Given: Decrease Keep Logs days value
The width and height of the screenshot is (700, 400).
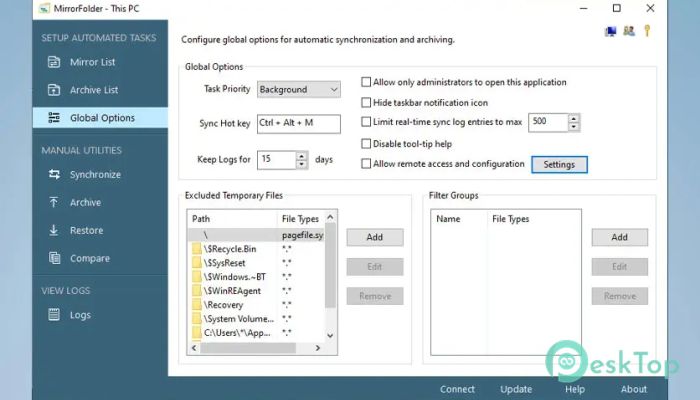Looking at the screenshot, I should pyautogui.click(x=302, y=164).
